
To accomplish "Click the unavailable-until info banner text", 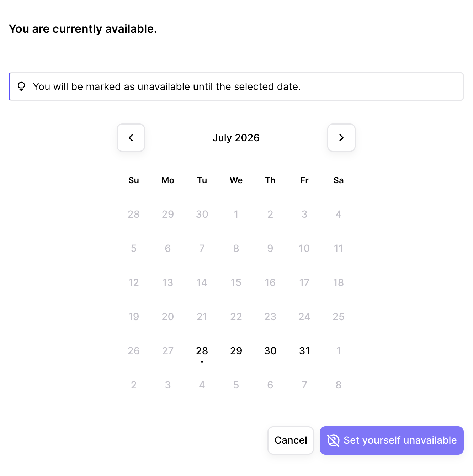I will coord(167,86).
